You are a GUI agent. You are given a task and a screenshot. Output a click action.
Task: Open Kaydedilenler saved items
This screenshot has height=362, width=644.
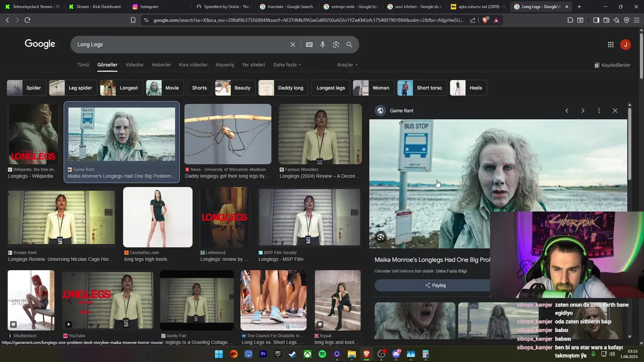[612, 65]
